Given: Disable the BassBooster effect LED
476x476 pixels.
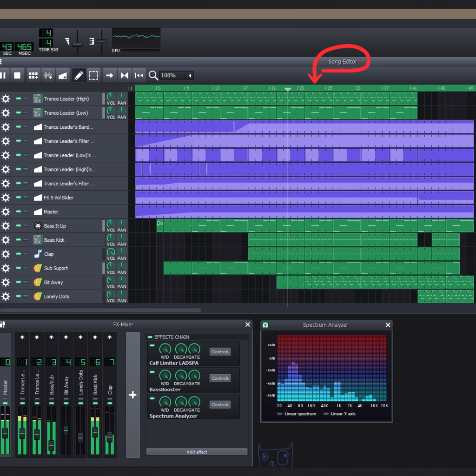Looking at the screenshot, I should (152, 372).
